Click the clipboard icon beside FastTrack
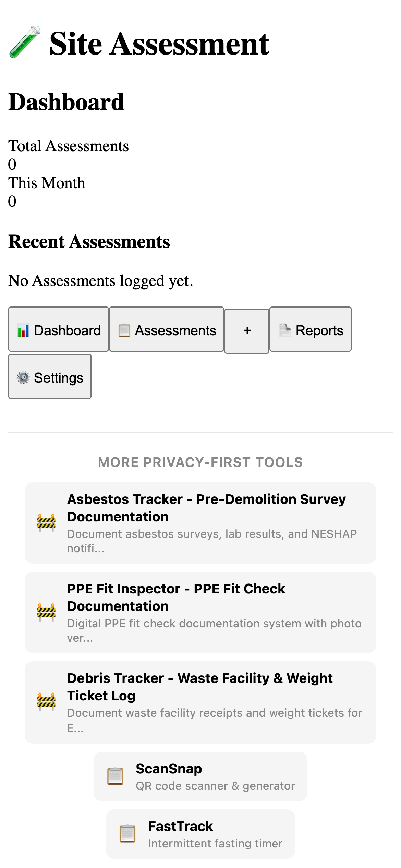401x868 pixels. pos(127,834)
